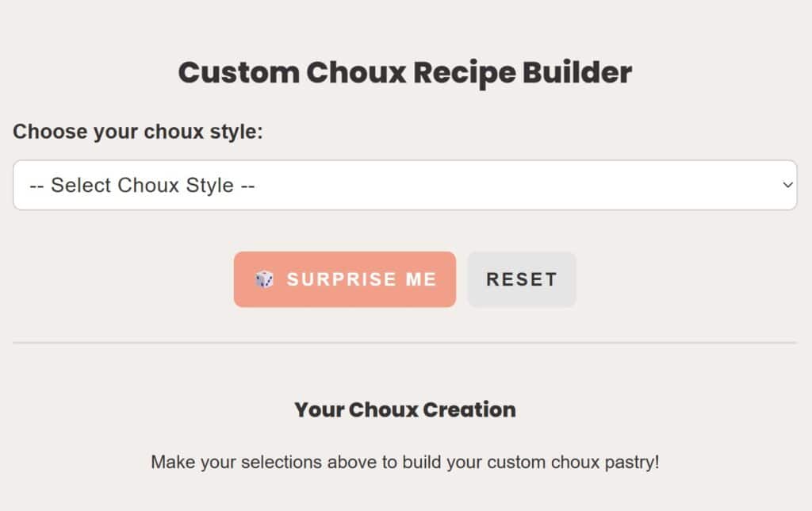Click the 'Custom Choux Recipe Builder' title
The image size is (812, 511).
pyautogui.click(x=405, y=72)
